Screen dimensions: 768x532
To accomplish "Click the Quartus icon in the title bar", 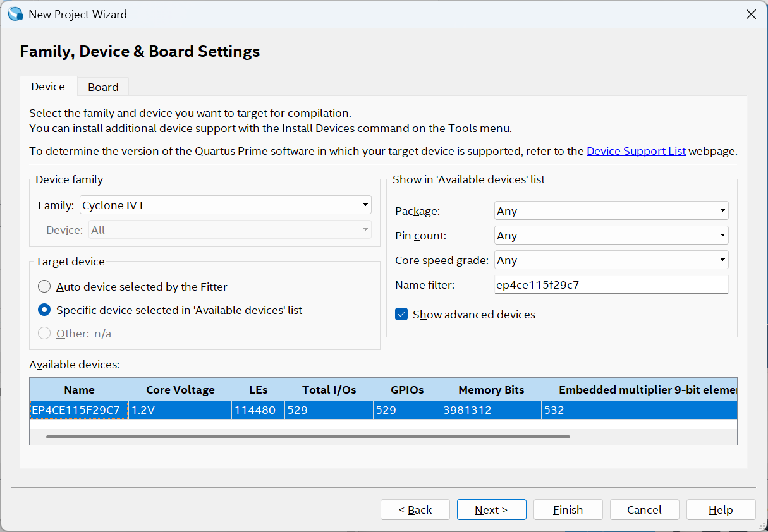I will click(x=15, y=14).
